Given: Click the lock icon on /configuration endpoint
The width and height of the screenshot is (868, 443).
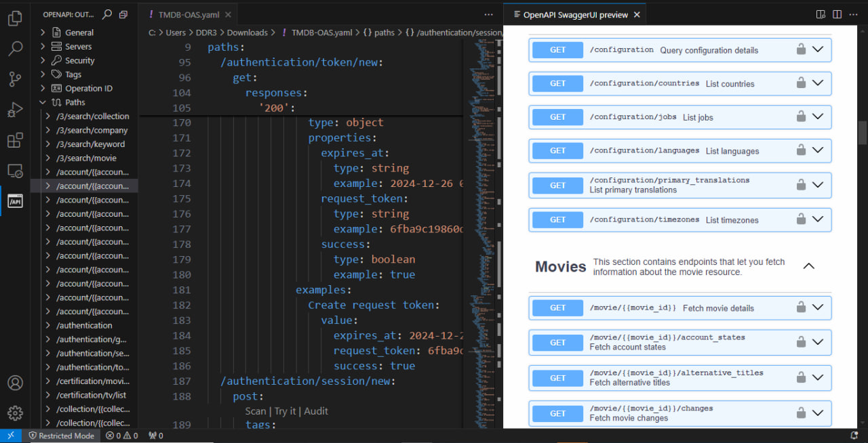Looking at the screenshot, I should (x=801, y=49).
